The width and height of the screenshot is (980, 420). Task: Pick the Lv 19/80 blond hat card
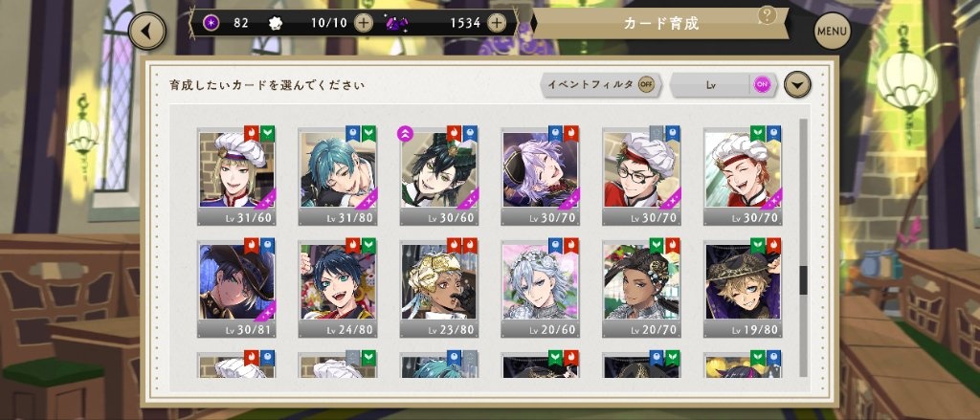743,288
